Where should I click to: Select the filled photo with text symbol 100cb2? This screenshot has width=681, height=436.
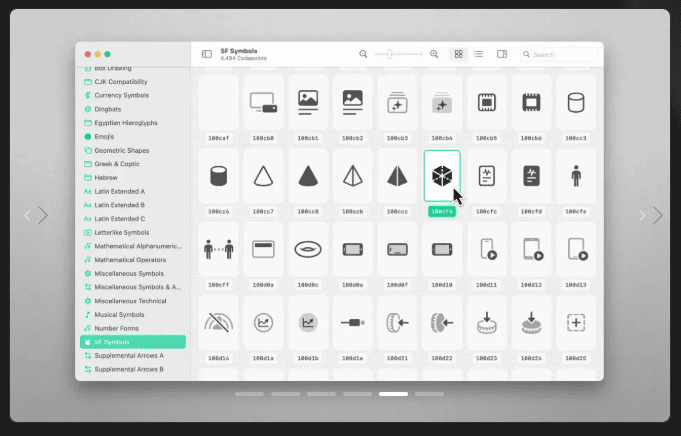[x=353, y=103]
